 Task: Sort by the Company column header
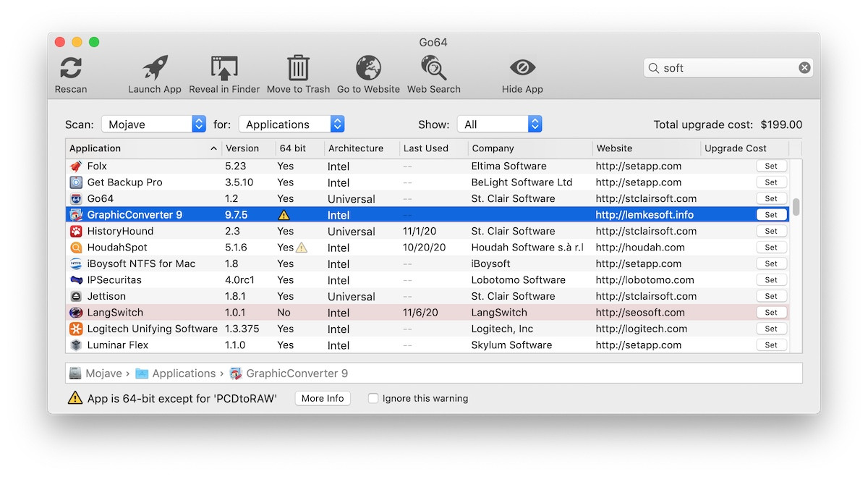pos(529,148)
